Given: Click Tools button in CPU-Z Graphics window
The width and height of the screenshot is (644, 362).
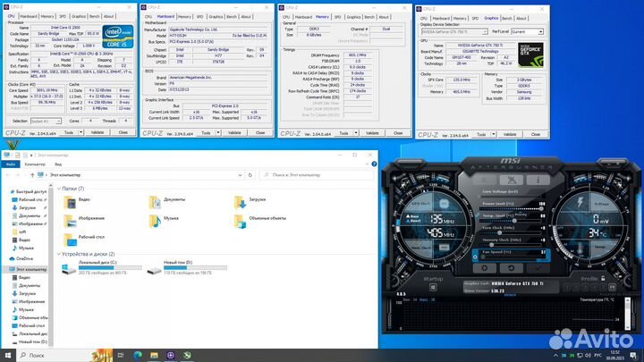Looking at the screenshot, I should pos(481,134).
